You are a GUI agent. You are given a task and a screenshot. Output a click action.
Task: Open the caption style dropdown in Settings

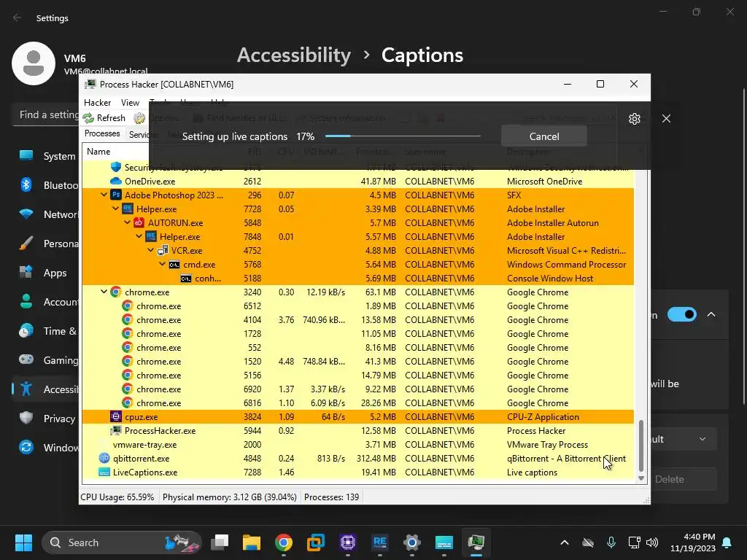tap(684, 439)
